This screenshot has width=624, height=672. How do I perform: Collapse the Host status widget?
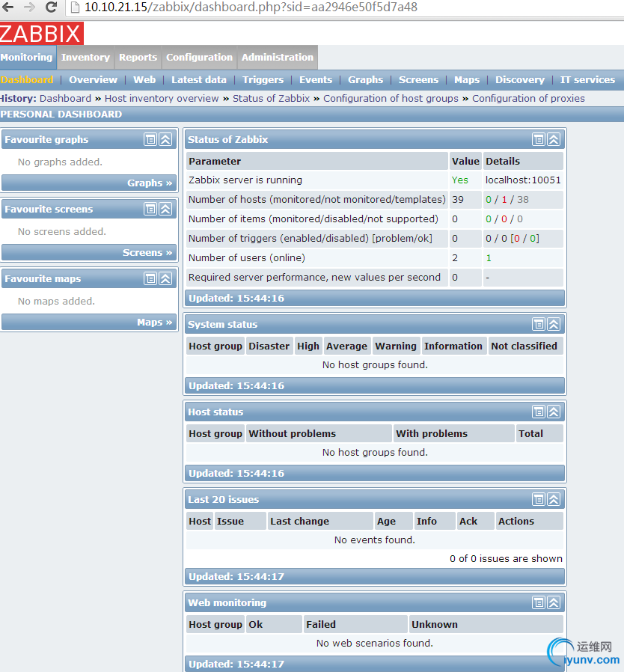pos(554,412)
